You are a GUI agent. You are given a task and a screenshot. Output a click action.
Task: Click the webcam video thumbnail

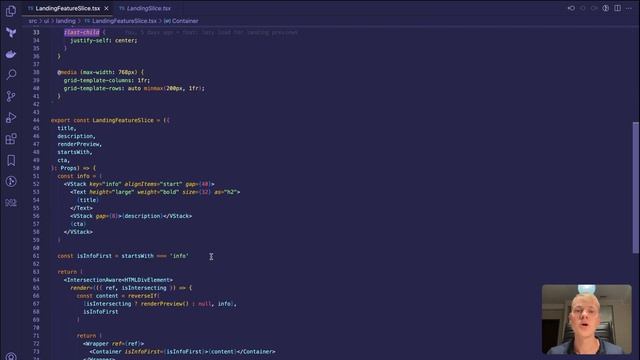tap(587, 319)
